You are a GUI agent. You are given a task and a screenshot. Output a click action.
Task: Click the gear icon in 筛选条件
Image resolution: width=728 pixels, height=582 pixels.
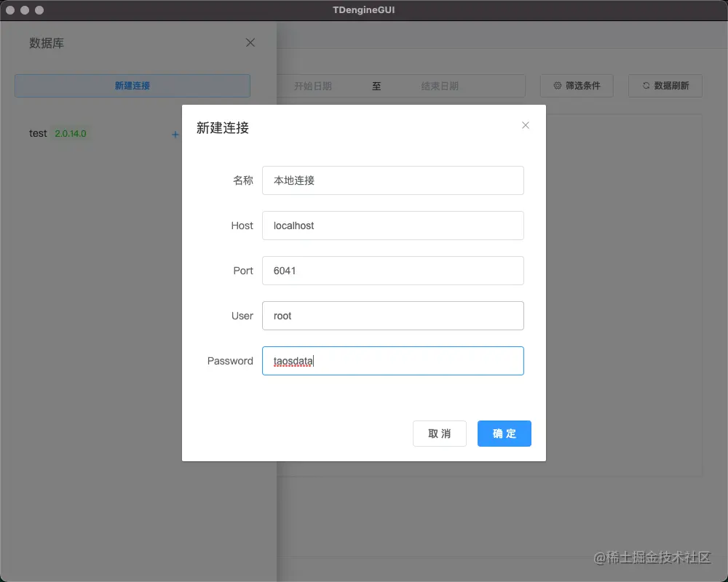click(x=558, y=85)
